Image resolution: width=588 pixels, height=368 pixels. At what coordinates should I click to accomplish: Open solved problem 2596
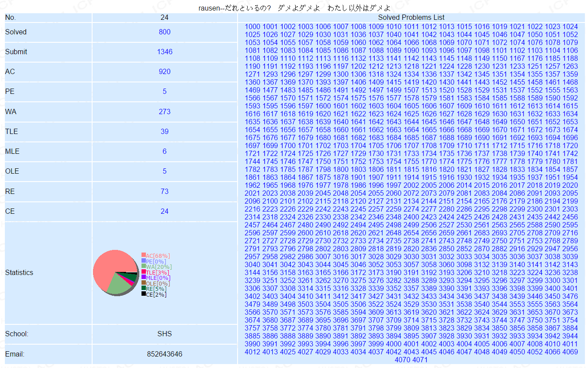click(x=253, y=233)
